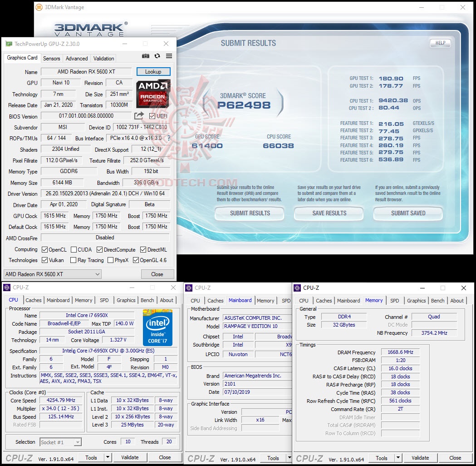Click the left CPU-Z window title icon

(x=7, y=288)
